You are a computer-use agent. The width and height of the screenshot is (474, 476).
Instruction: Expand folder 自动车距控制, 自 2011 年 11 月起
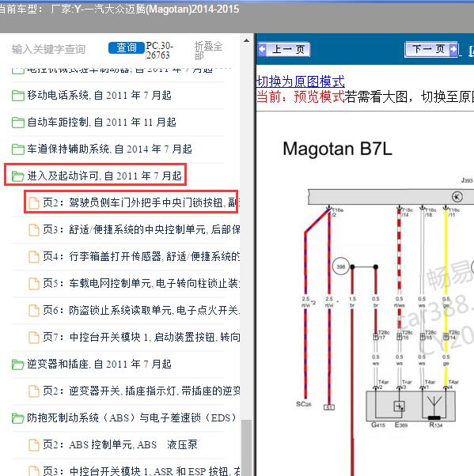pyautogui.click(x=102, y=123)
